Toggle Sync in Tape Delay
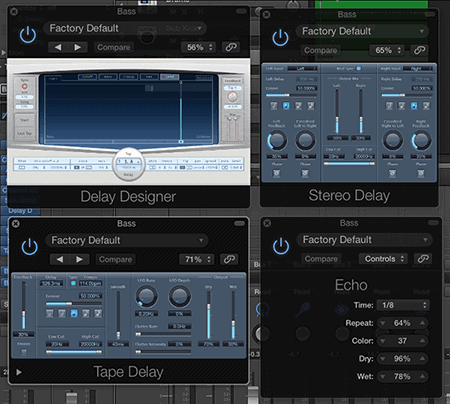The width and height of the screenshot is (450, 404). pos(73,283)
